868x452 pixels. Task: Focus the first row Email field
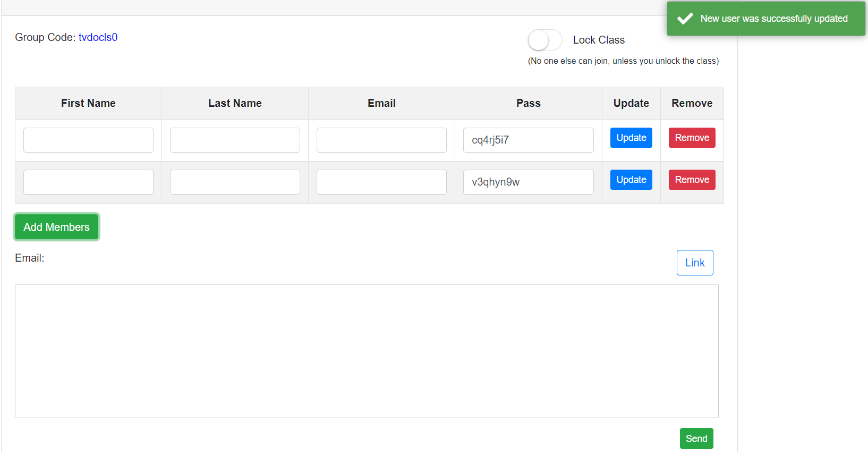[x=381, y=140]
